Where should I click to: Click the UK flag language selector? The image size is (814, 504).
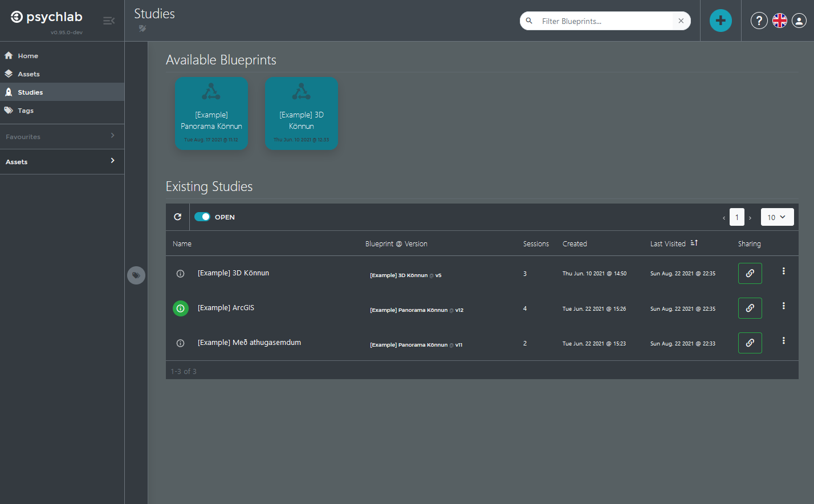coord(779,21)
